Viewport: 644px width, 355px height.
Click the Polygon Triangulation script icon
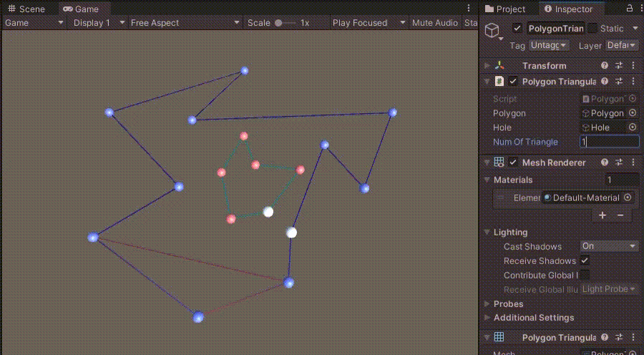(499, 82)
